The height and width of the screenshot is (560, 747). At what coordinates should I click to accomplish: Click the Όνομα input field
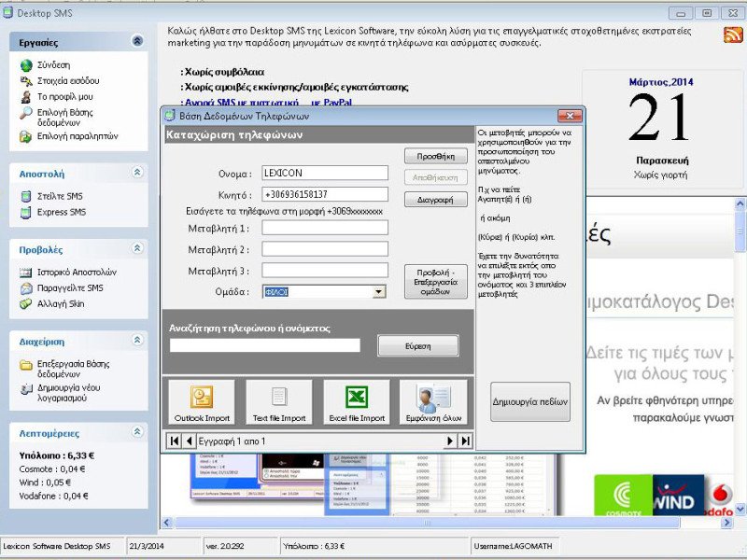click(x=325, y=173)
